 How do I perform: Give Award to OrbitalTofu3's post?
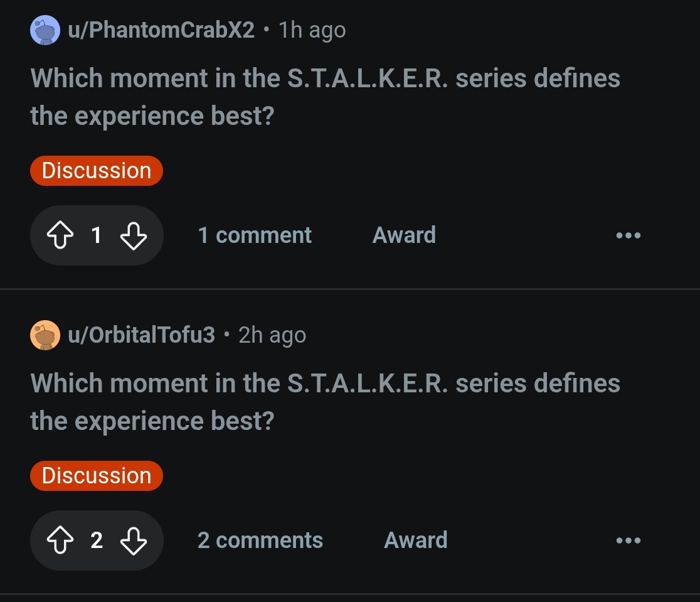pyautogui.click(x=416, y=540)
